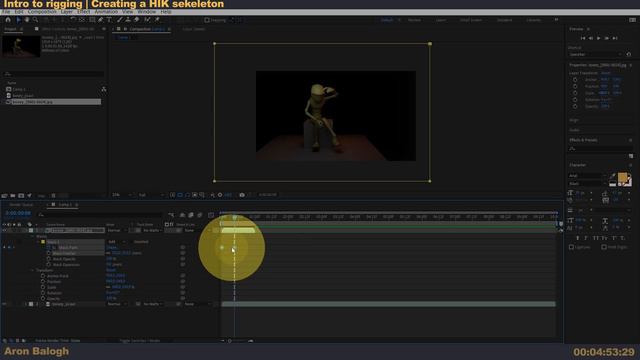Select the Type text tool
The image size is (640, 360).
coord(109,20)
